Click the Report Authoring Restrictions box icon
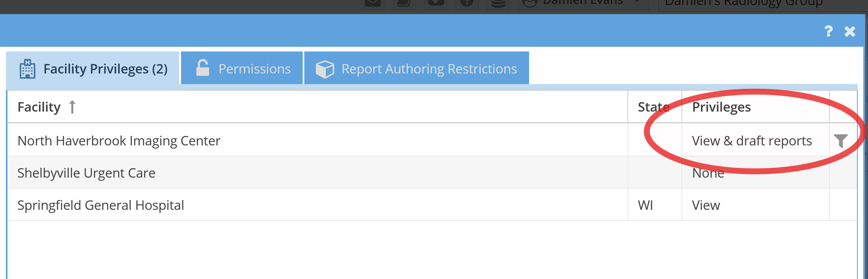Image resolution: width=868 pixels, height=279 pixels. coord(325,69)
